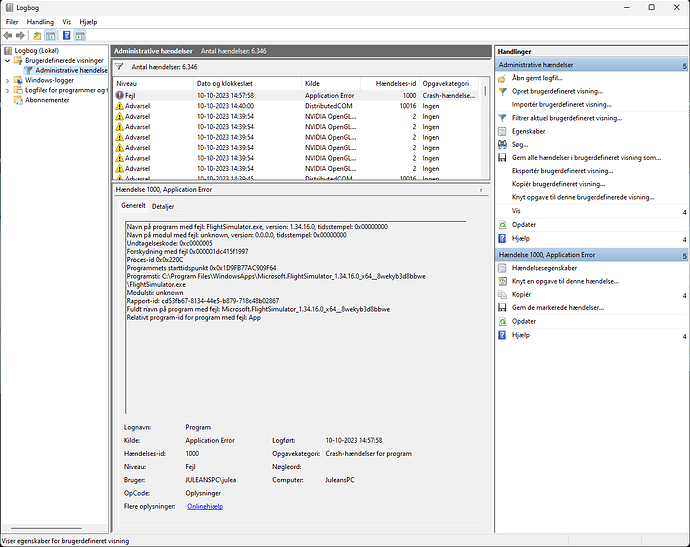The width and height of the screenshot is (690, 547).
Task: Open the Vis menu in menu bar
Action: pyautogui.click(x=66, y=22)
